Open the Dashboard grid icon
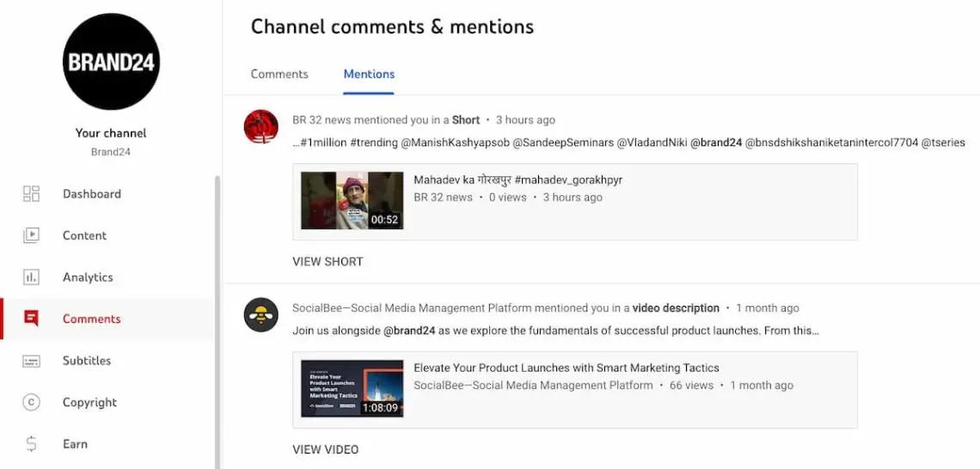 pyautogui.click(x=31, y=193)
